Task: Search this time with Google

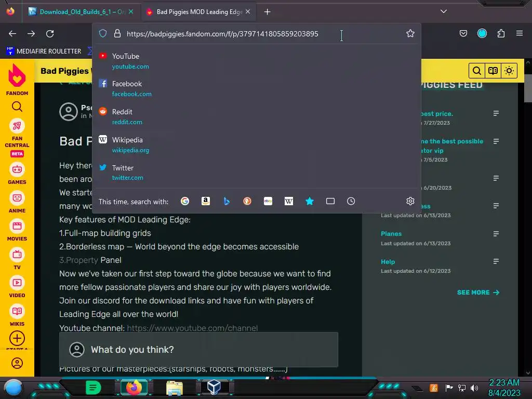Action: 185,201
